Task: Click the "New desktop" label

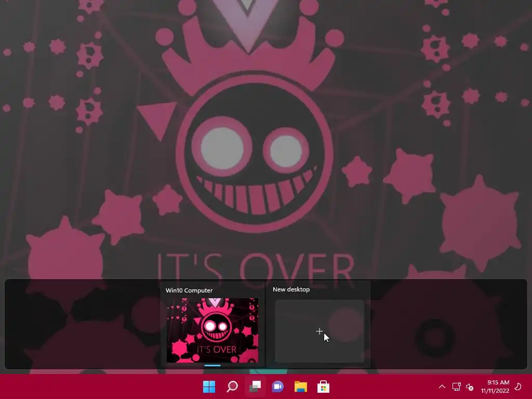Action: pos(291,289)
